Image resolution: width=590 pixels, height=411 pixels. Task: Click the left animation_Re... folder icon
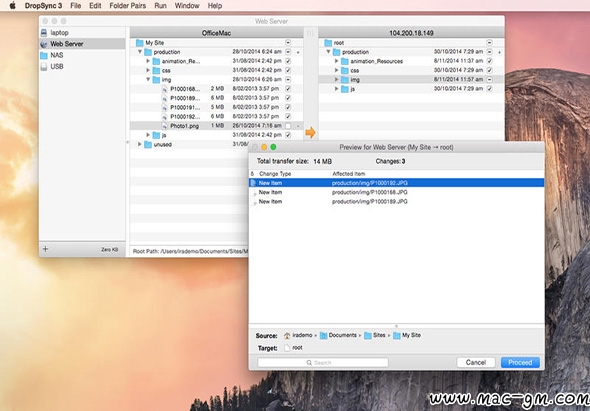pos(156,61)
